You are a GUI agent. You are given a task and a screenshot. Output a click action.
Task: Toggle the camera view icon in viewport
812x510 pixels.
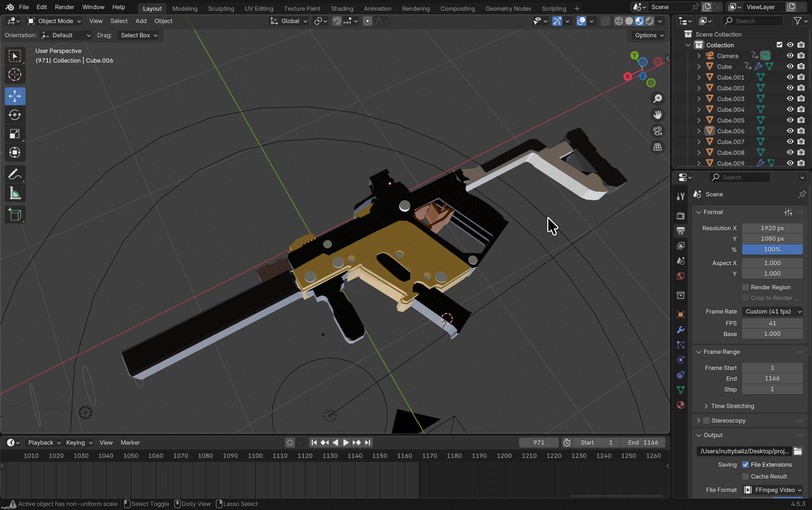(x=658, y=131)
